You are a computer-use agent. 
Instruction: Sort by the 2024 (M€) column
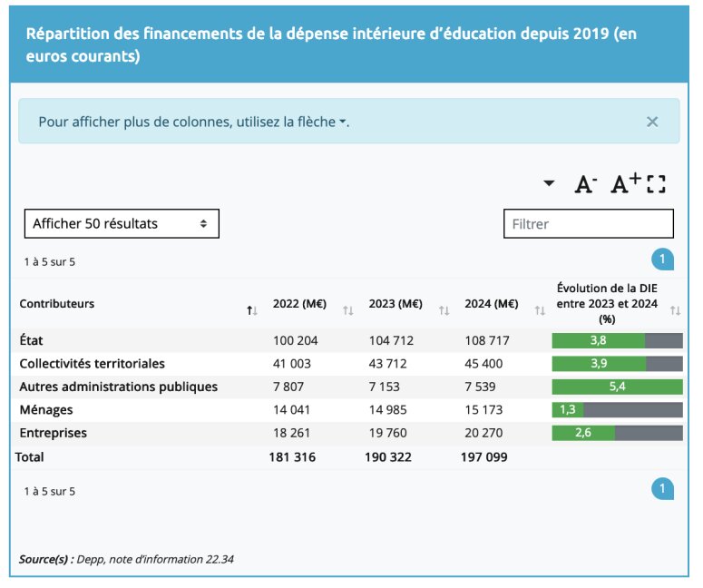click(x=539, y=310)
